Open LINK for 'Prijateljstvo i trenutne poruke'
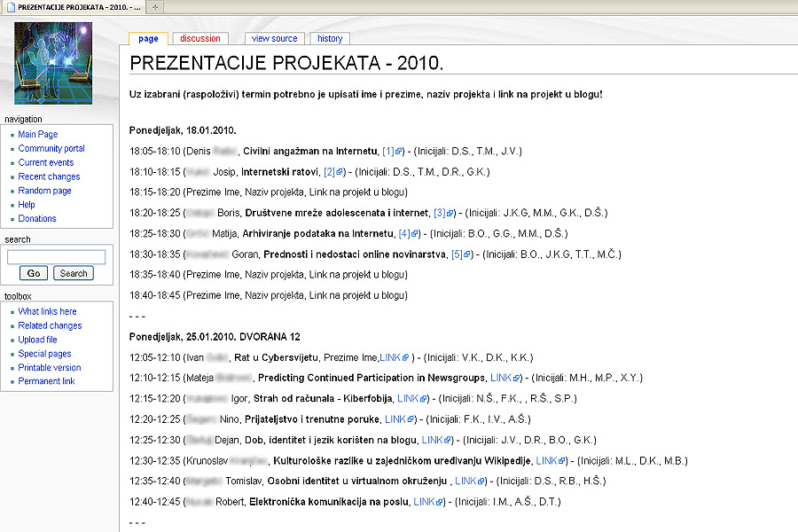This screenshot has height=532, width=798. point(400,419)
